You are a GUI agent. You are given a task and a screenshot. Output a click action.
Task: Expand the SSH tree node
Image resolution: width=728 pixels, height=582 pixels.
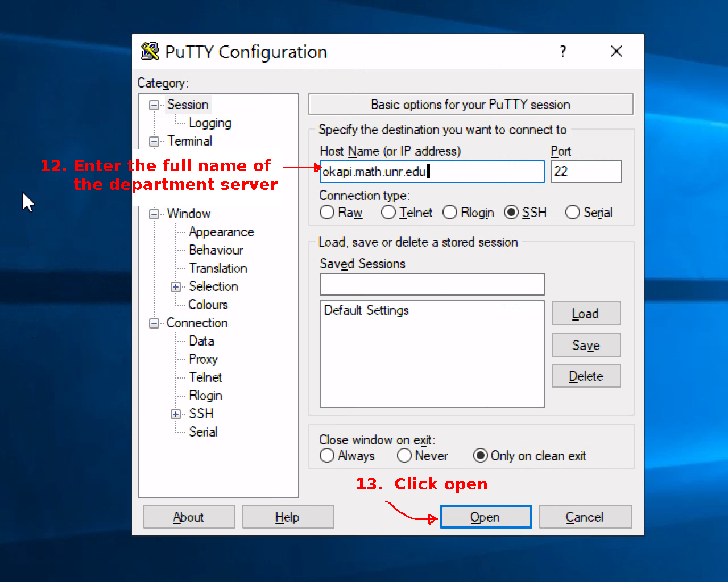(x=176, y=414)
